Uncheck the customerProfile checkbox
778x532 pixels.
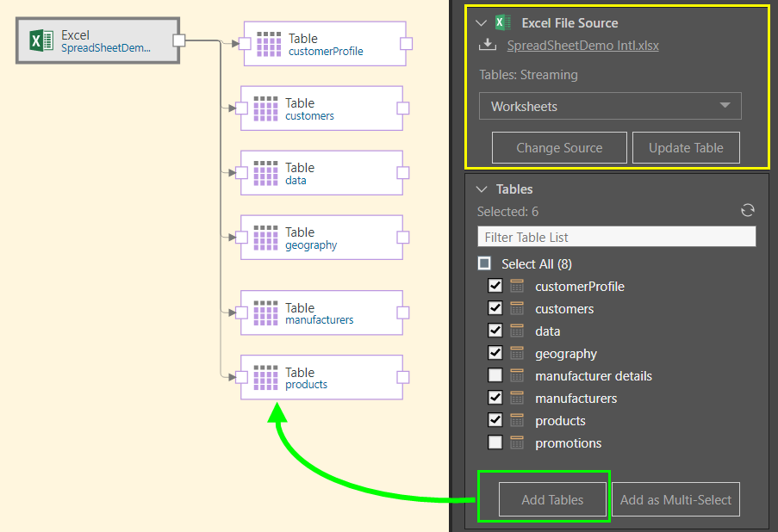point(495,286)
